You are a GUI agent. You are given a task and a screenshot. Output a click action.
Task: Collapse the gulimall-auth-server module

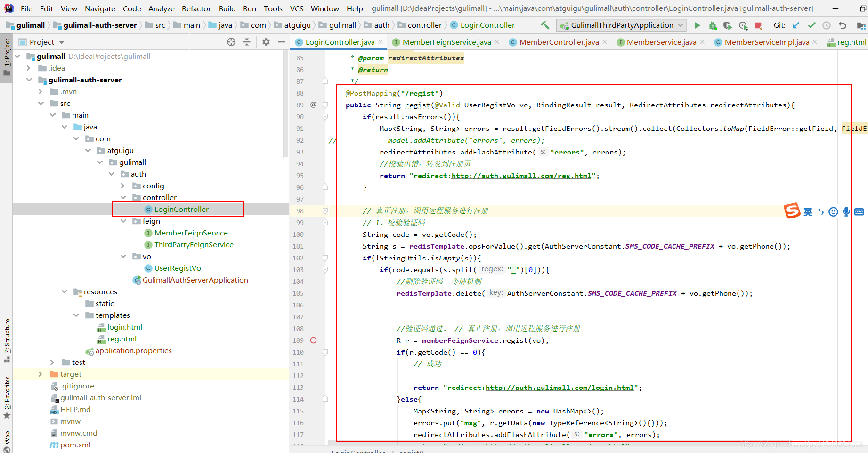pos(29,80)
